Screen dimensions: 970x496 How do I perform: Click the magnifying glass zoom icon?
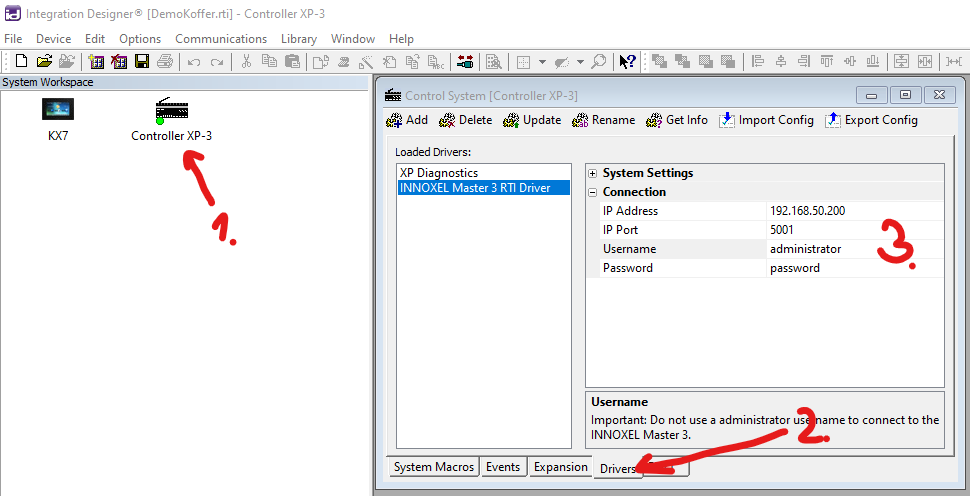point(598,61)
